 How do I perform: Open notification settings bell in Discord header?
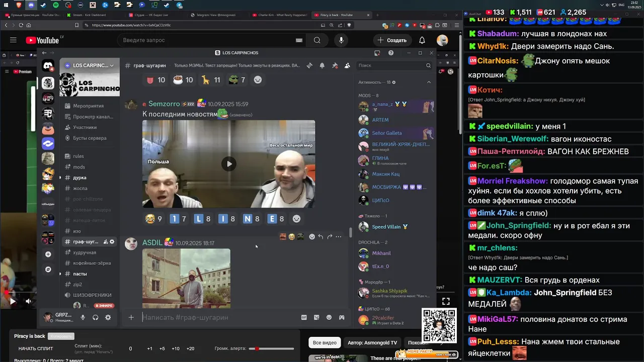pos(322,65)
